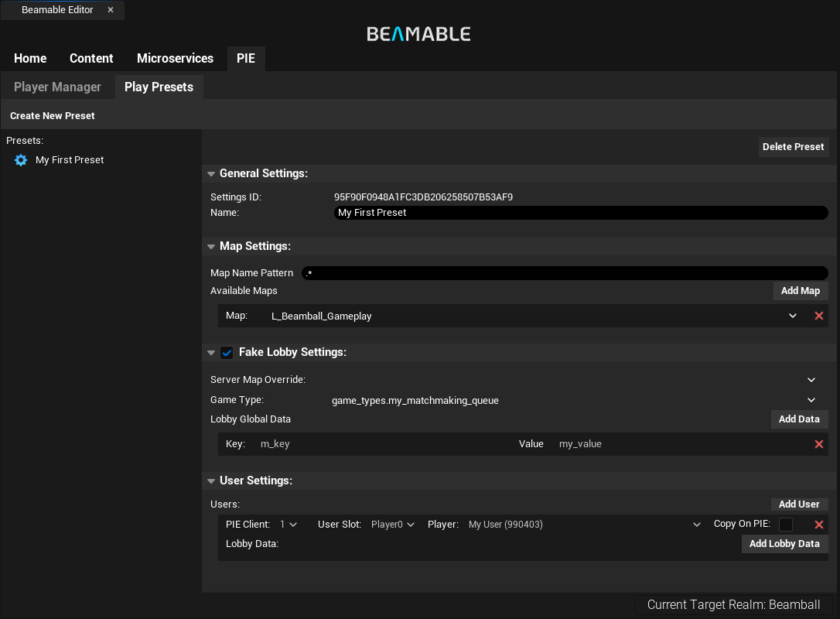Image resolution: width=840 pixels, height=619 pixels.
Task: Remove the L_Beamball_Gameplay map with red X
Action: point(818,316)
